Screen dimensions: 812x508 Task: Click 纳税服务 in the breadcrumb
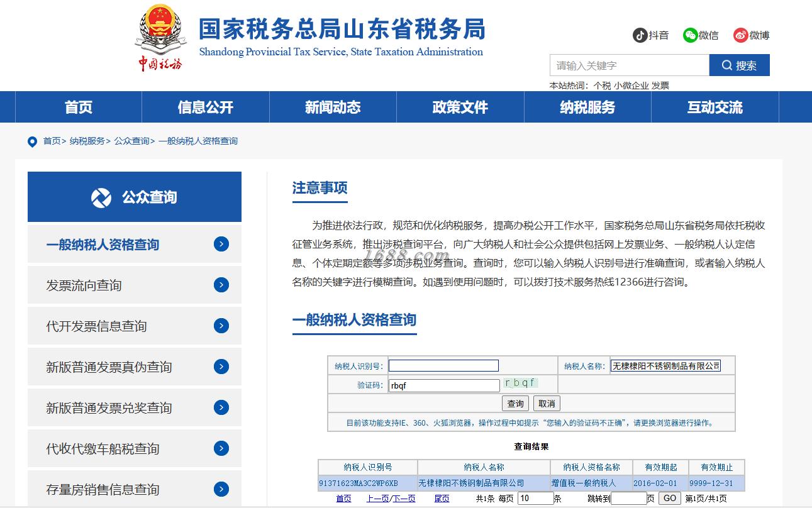pos(87,141)
